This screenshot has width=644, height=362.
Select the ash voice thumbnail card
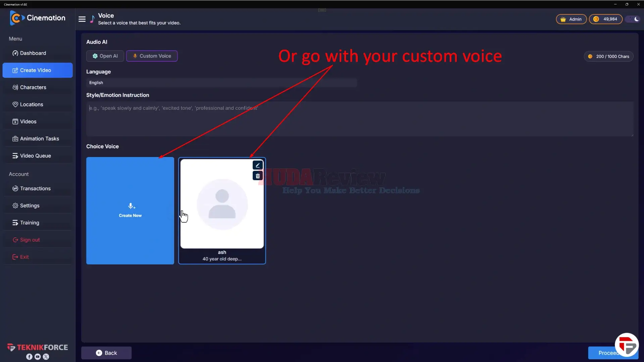tap(222, 211)
